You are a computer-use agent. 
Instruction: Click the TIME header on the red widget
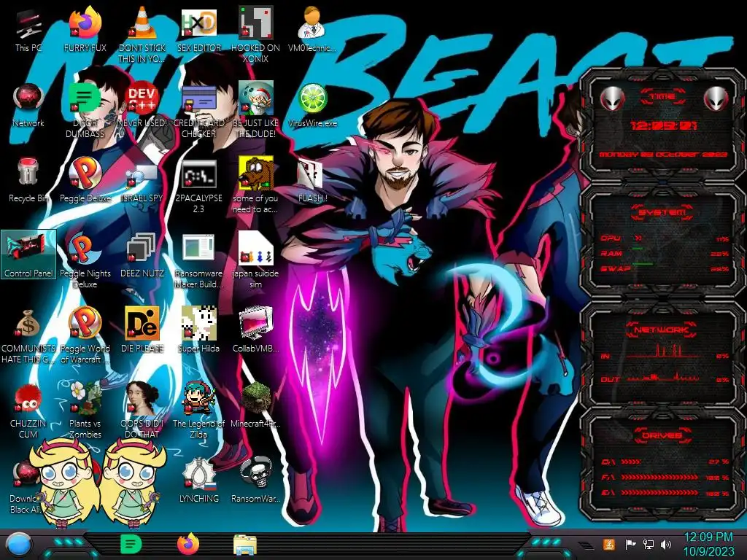[x=662, y=97]
